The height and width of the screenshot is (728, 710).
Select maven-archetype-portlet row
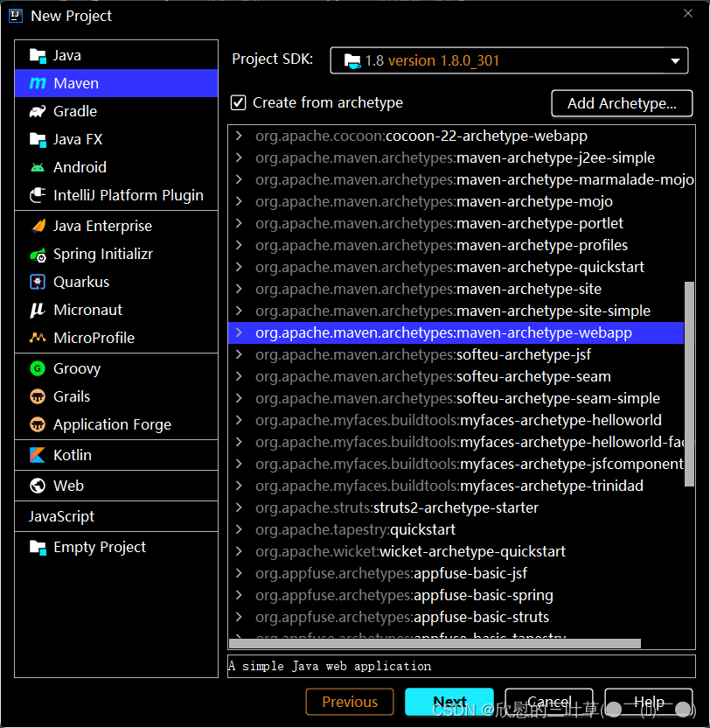[x=456, y=223]
